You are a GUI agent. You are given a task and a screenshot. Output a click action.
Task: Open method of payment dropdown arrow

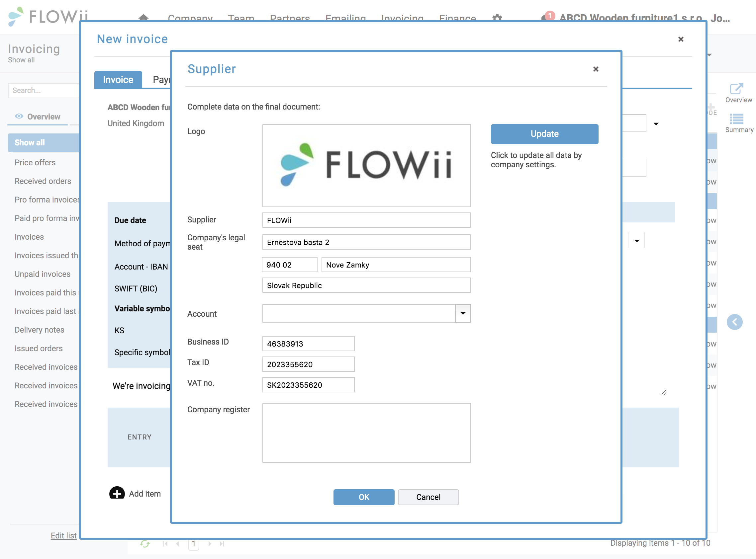[x=636, y=241]
